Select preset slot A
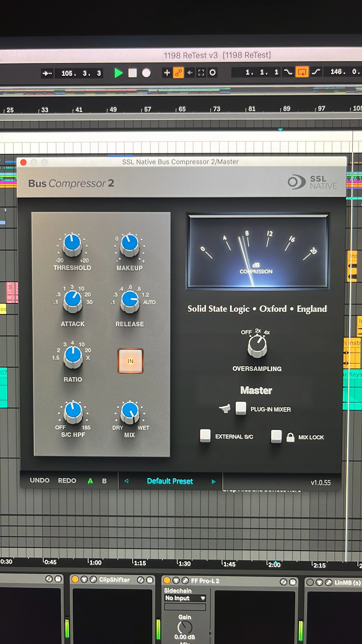The height and width of the screenshot is (644, 362). (90, 481)
